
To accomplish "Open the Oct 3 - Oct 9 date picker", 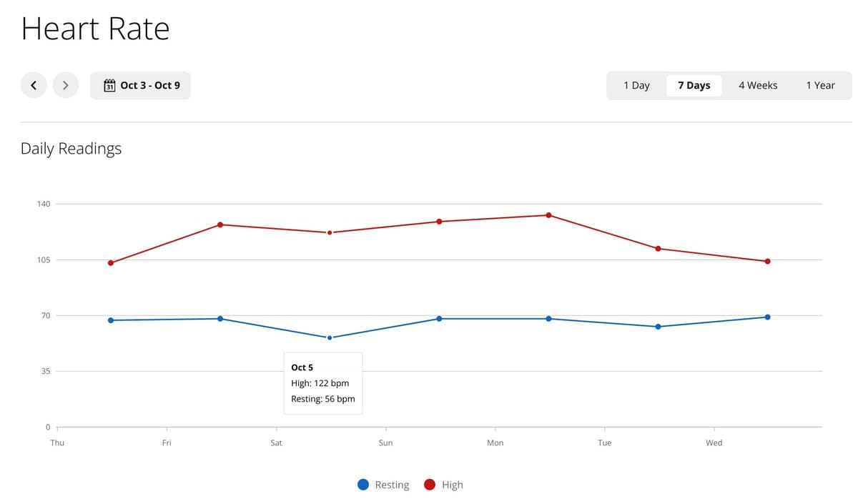I will [x=141, y=85].
